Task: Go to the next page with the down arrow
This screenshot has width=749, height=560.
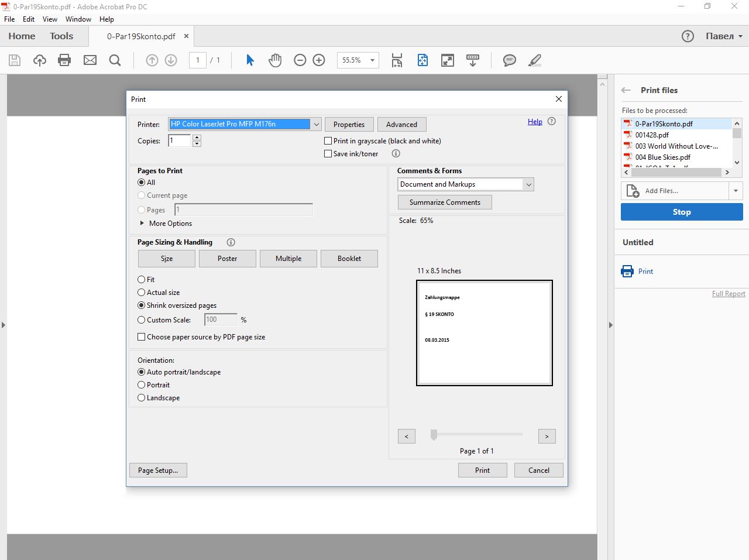Action: (171, 60)
